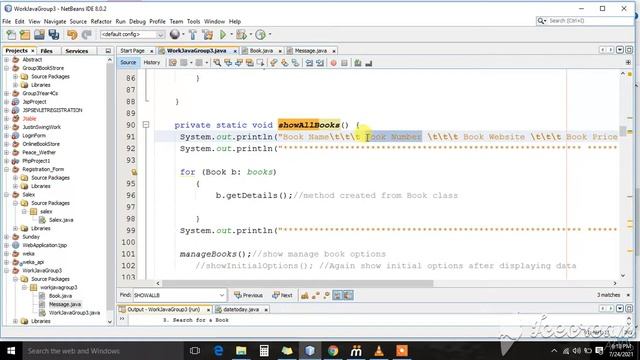Select the Source view button
The image size is (640, 360).
pyautogui.click(x=128, y=62)
